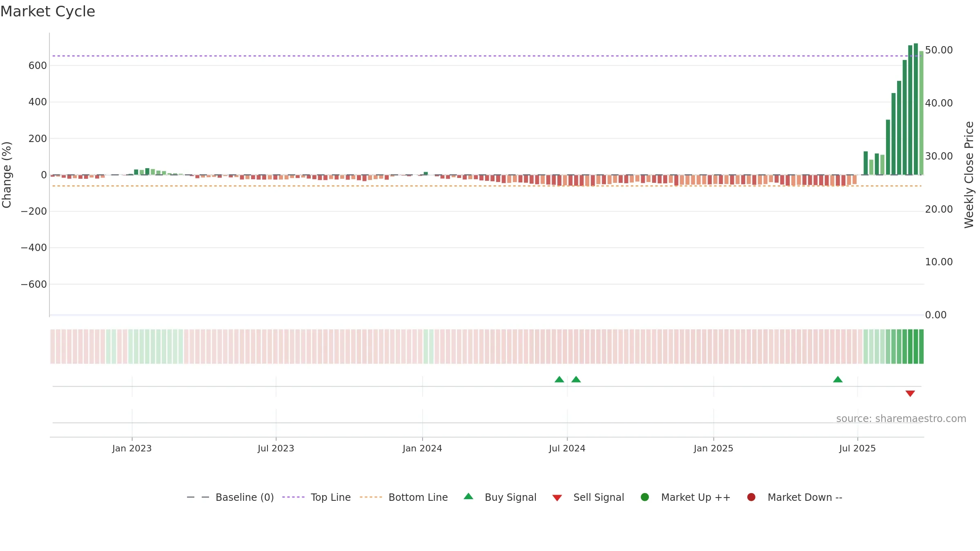Click the Jan 2024 axis label
Screen dimensions: 980x551
pos(422,449)
